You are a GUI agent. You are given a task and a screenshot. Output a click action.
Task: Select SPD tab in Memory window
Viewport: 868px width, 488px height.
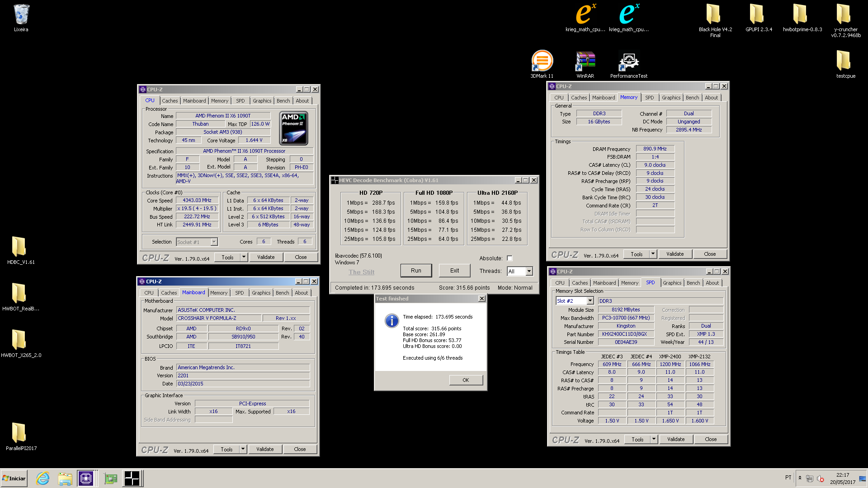(649, 98)
